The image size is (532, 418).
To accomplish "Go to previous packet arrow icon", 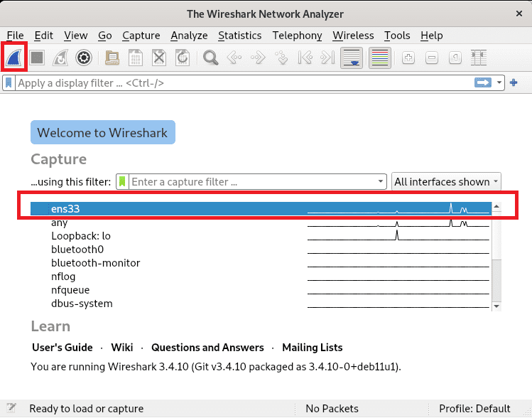I will tap(234, 58).
